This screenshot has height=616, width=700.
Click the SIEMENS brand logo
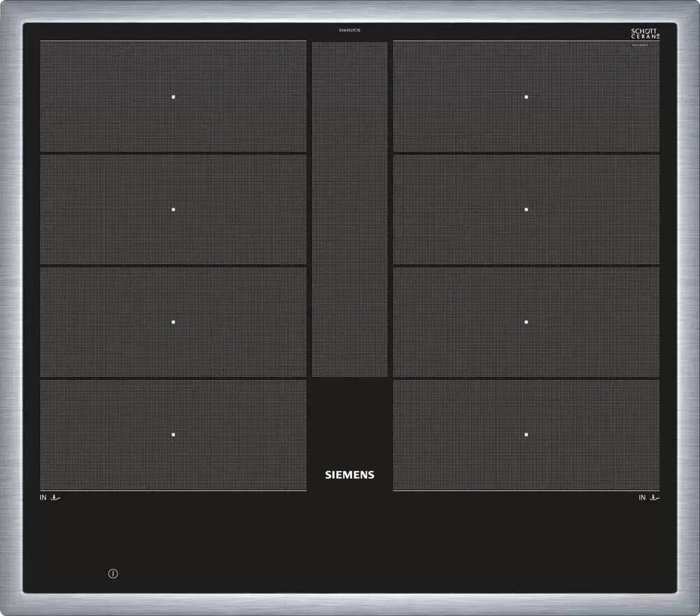349,475
